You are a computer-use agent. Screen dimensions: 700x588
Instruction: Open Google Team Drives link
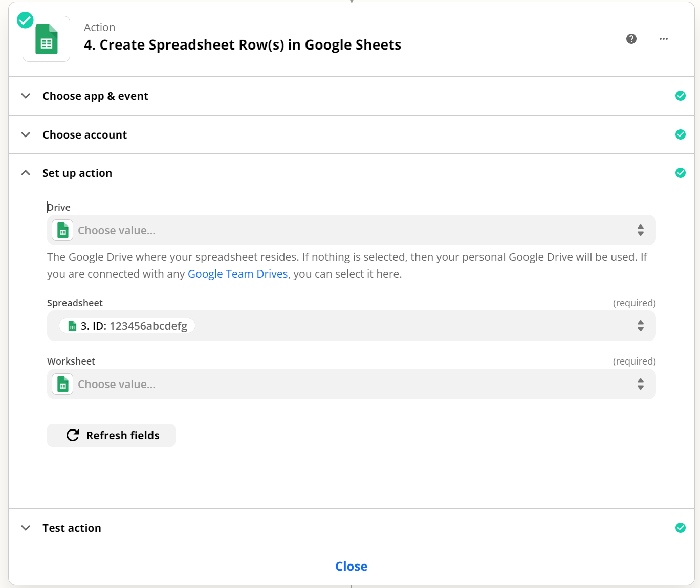pyautogui.click(x=238, y=274)
